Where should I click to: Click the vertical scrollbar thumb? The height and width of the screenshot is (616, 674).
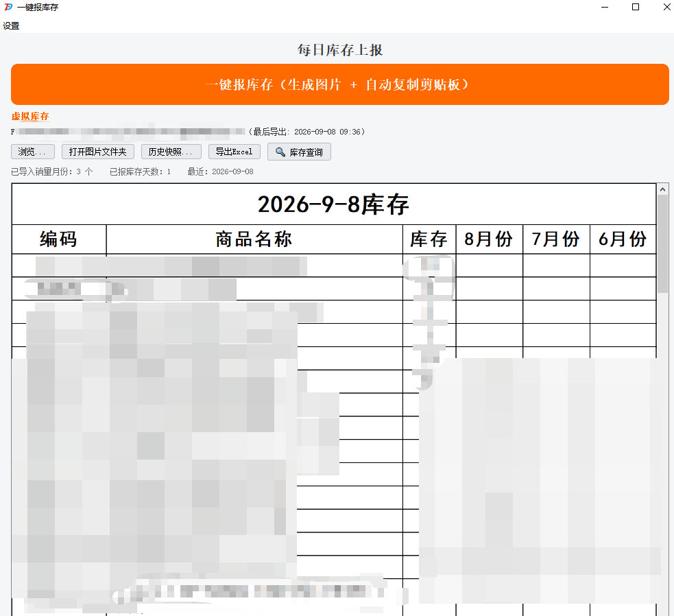click(x=662, y=244)
